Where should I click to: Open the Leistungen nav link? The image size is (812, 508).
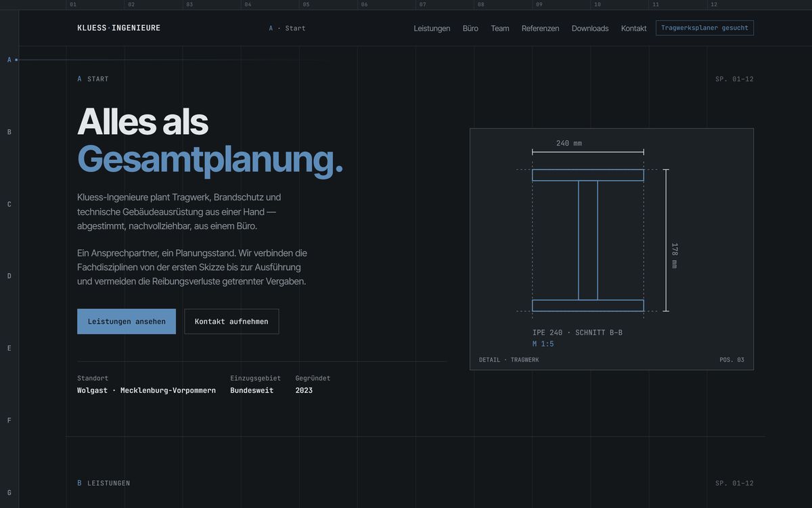[432, 28]
